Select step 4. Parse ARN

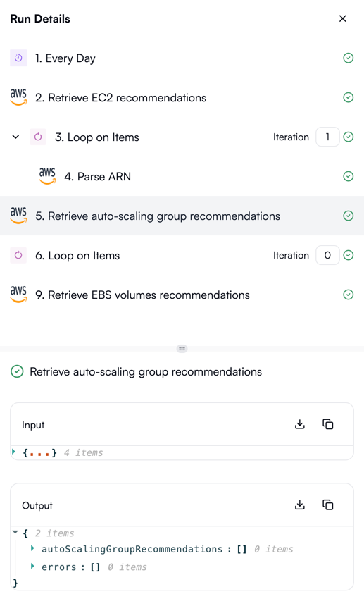point(182,176)
